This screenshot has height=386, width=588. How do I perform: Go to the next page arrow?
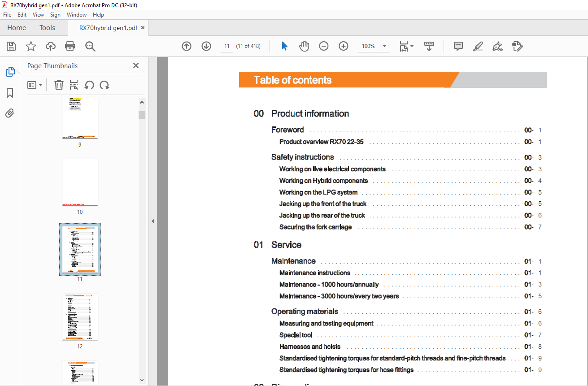pos(206,46)
